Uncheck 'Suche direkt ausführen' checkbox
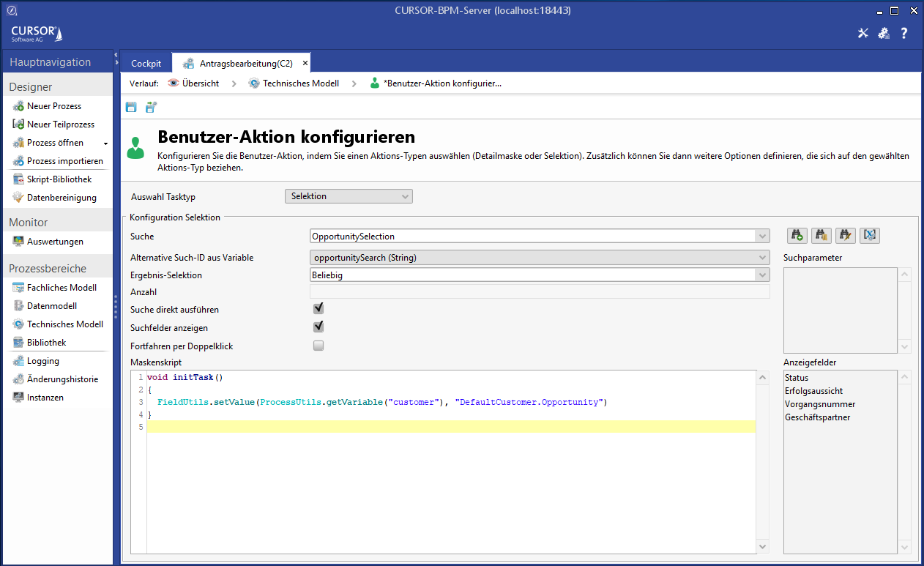924x566 pixels. [318, 309]
